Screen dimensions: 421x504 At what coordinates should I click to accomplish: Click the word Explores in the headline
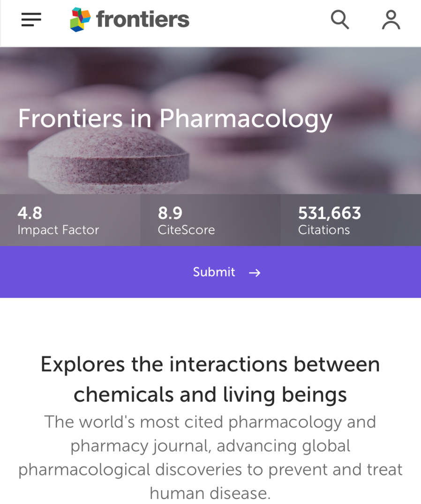tap(83, 365)
